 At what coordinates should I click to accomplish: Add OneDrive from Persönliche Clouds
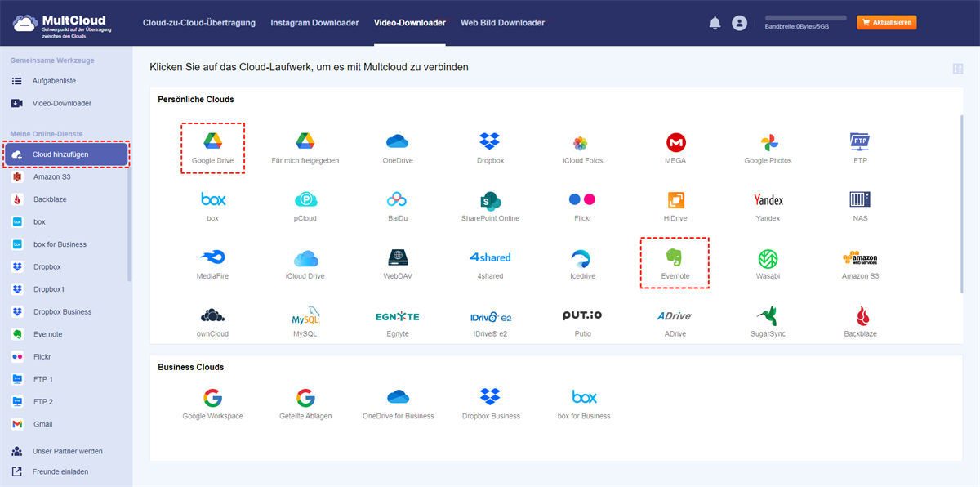pyautogui.click(x=398, y=141)
